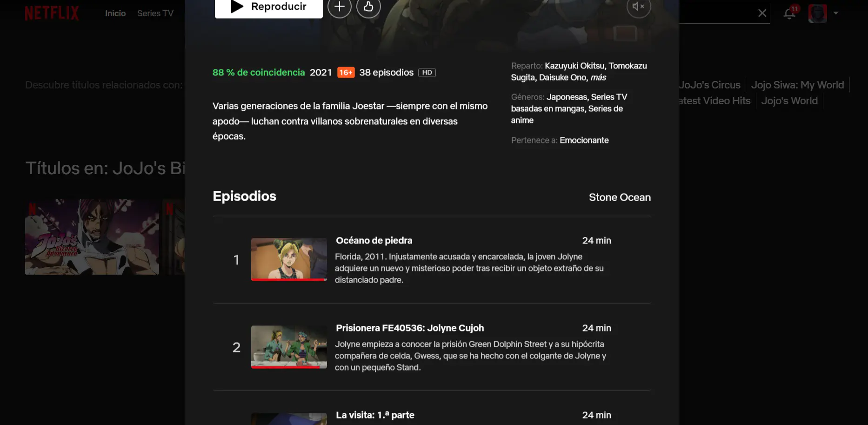Show more cast via 'más'
The height and width of the screenshot is (425, 868).
coord(598,77)
